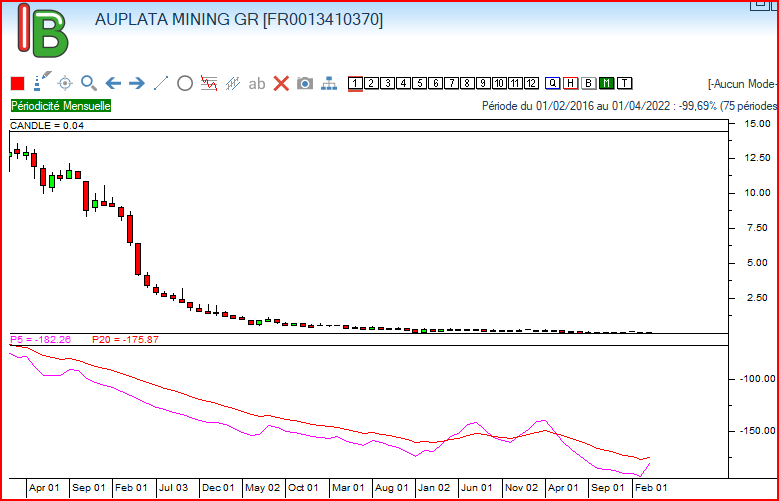This screenshot has height=501, width=779.
Task: Click the Jun 01 date marker
Action: tap(476, 488)
